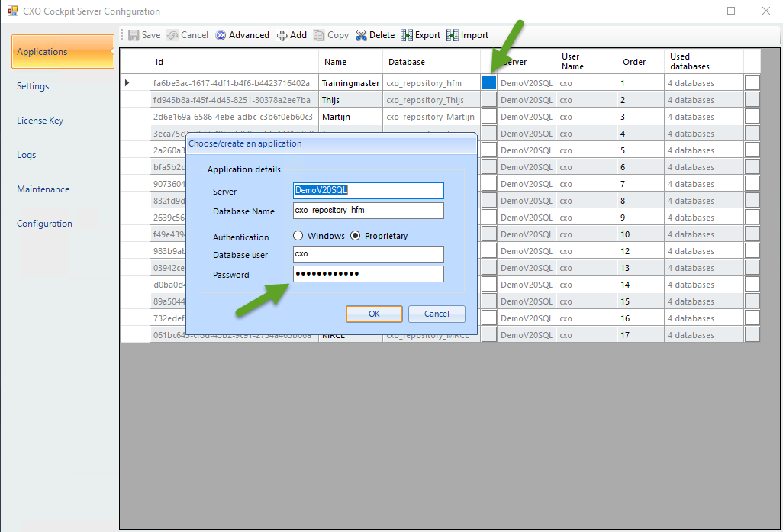Select current row indicator arrow

[x=127, y=82]
